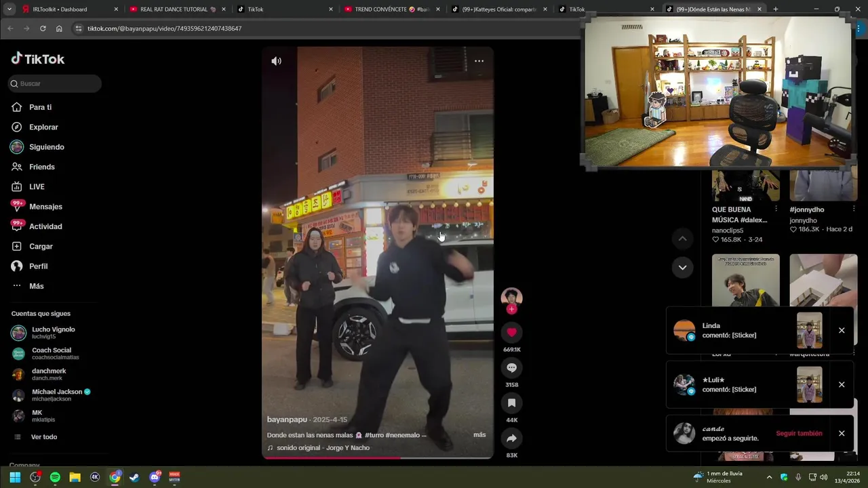The height and width of the screenshot is (488, 868).
Task: Open comments via the speech bubble icon
Action: pos(511,367)
